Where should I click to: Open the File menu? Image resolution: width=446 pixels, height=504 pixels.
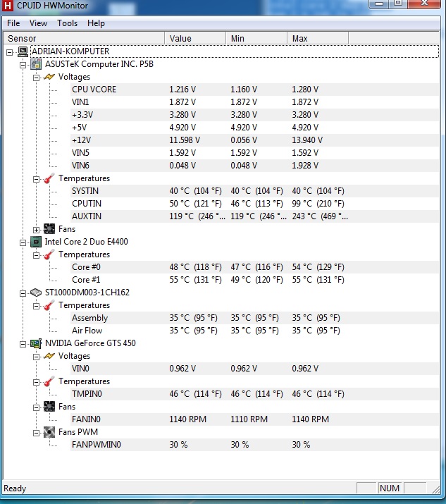pos(13,23)
